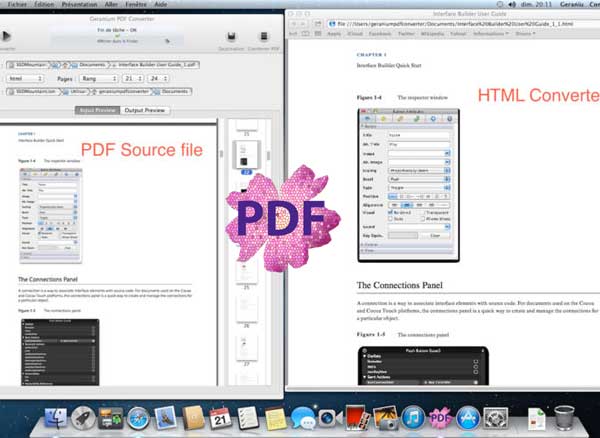This screenshot has height=438, width=600.
Task: Open Trash in the Dock
Action: tap(564, 418)
